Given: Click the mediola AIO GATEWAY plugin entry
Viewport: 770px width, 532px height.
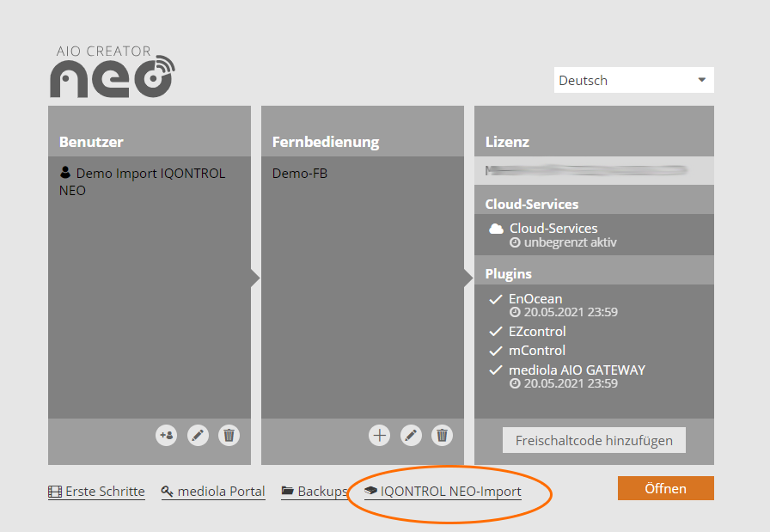Looking at the screenshot, I should click(x=577, y=370).
